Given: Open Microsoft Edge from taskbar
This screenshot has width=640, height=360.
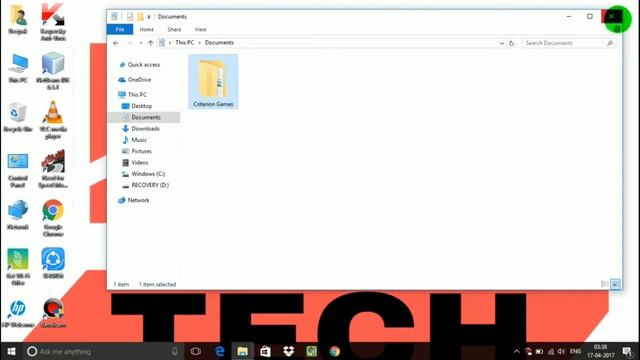Looking at the screenshot, I should click(220, 351).
